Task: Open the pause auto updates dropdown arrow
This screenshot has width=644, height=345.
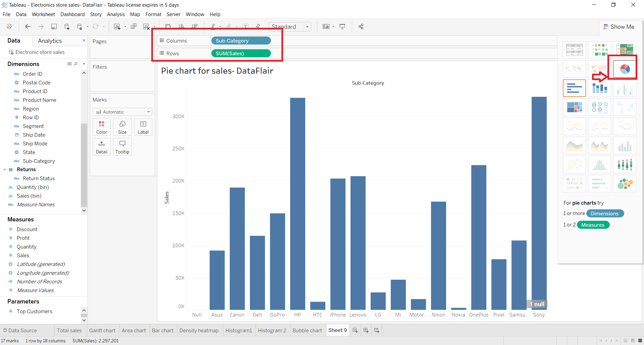Action: [88, 27]
